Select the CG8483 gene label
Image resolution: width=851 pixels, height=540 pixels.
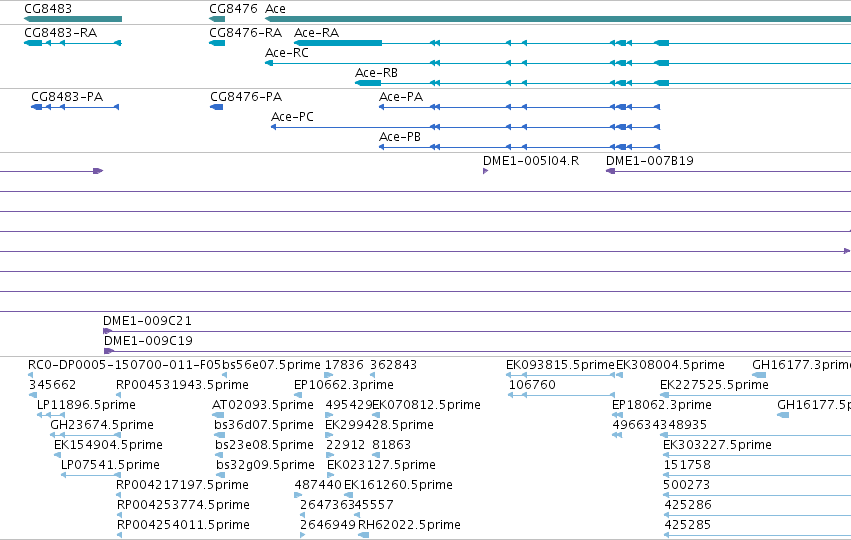(48, 9)
